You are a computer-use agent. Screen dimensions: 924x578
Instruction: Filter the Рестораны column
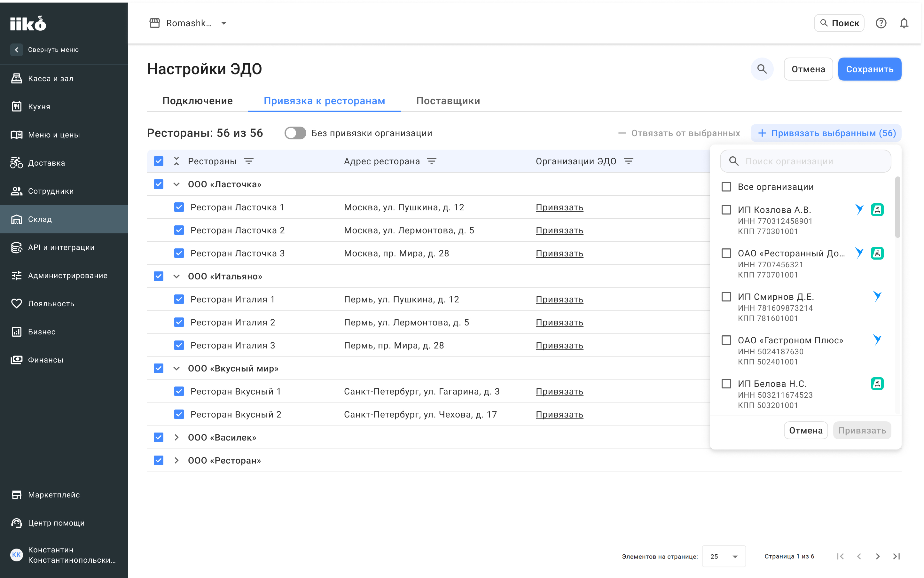[249, 161]
